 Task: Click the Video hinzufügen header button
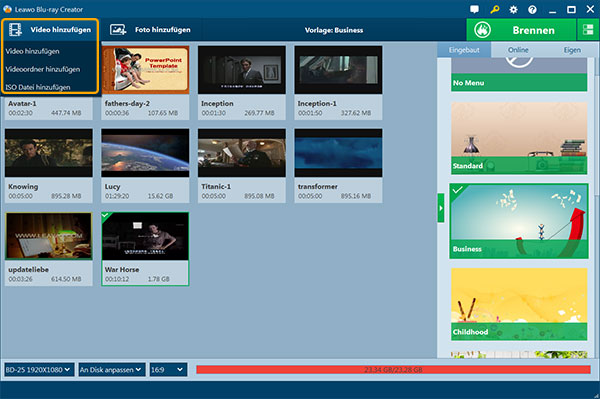pos(50,30)
